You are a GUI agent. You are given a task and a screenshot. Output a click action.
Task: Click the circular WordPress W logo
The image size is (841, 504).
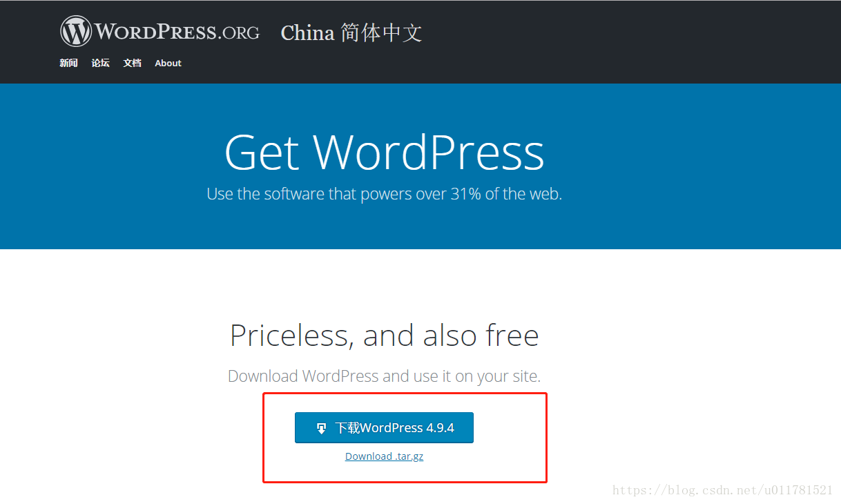[x=76, y=31]
